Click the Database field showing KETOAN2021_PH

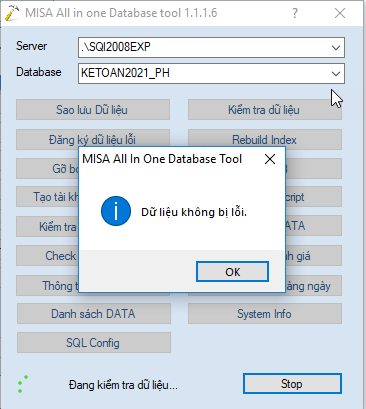point(211,73)
